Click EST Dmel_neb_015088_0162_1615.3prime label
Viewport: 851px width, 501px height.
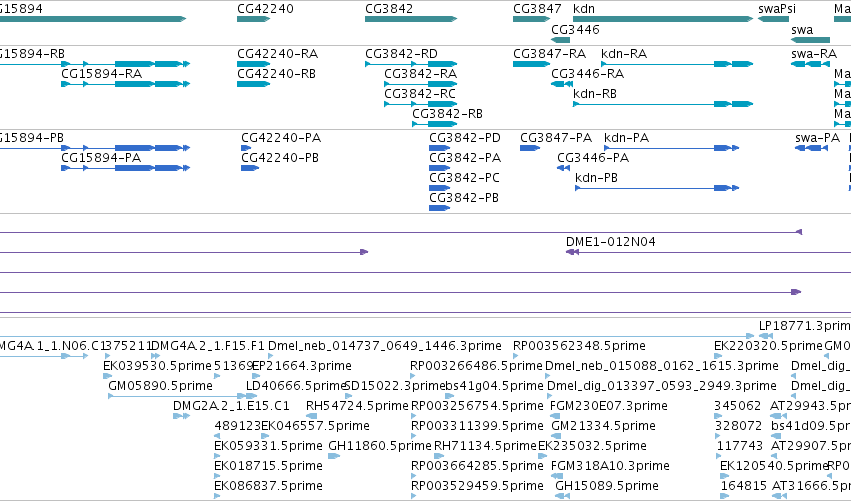coord(662,366)
